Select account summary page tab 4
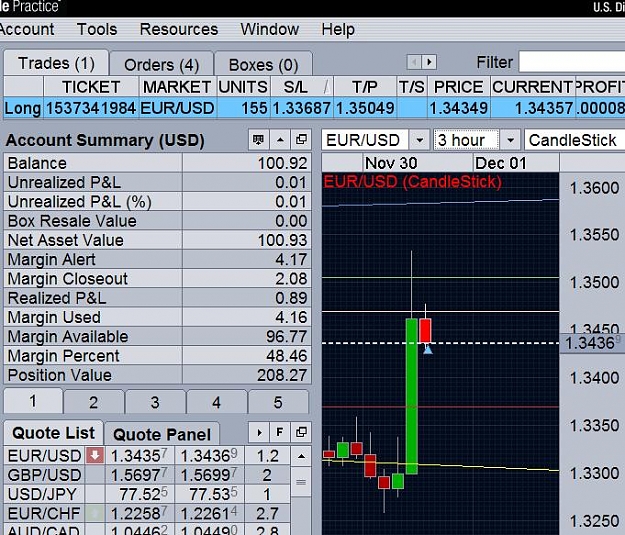625x535 pixels. click(216, 402)
